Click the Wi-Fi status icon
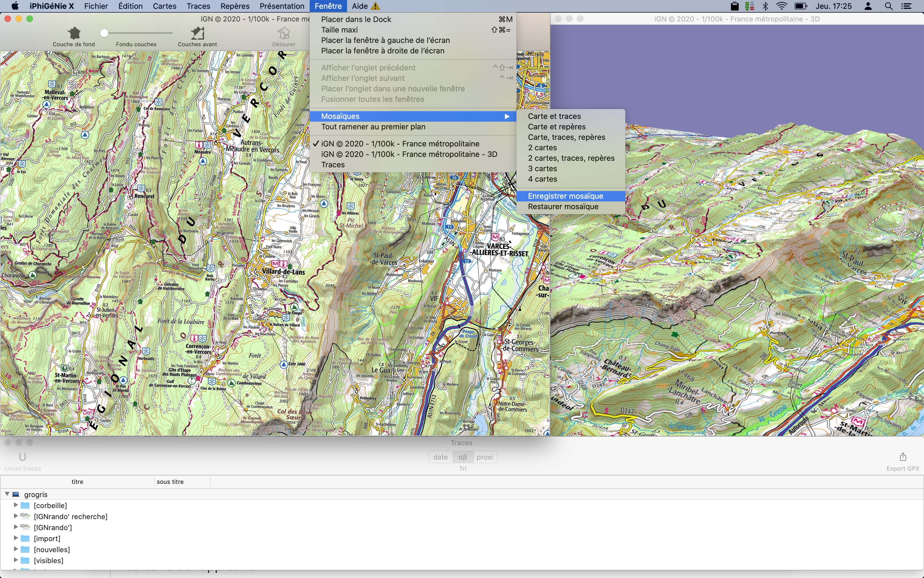This screenshot has height=578, width=924. pos(782,6)
